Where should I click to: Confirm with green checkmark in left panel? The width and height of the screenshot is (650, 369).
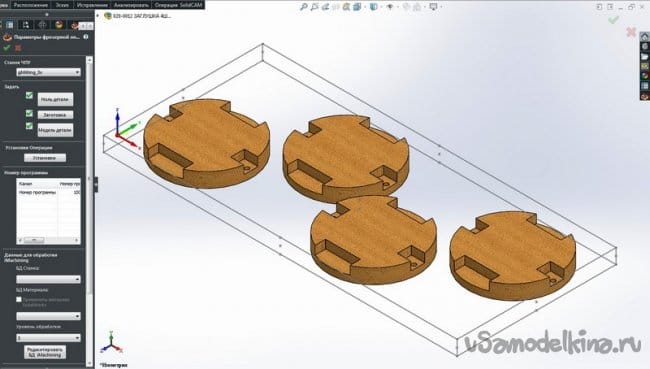tap(7, 48)
